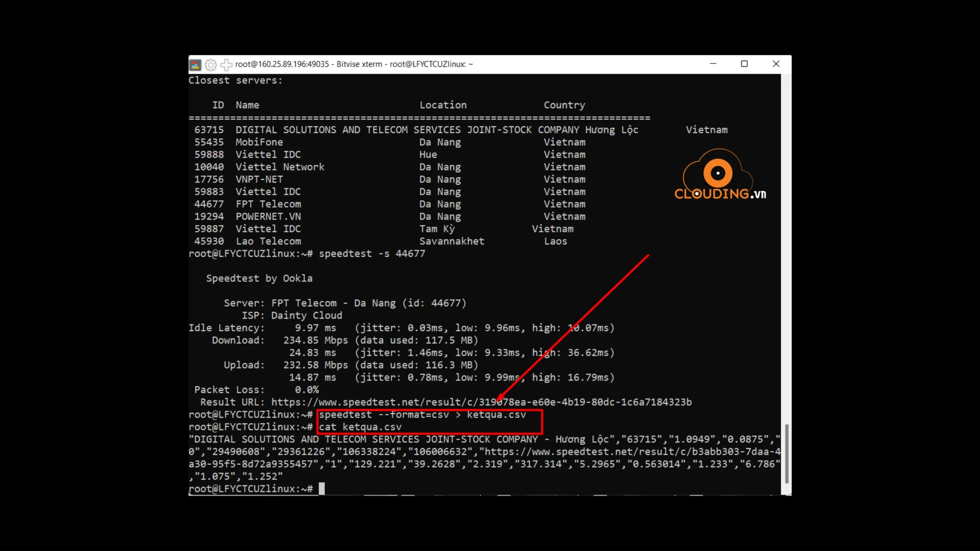Click 'ISP: Dainty Cloud' line
Screen dimensions: 980x551
[x=292, y=316]
